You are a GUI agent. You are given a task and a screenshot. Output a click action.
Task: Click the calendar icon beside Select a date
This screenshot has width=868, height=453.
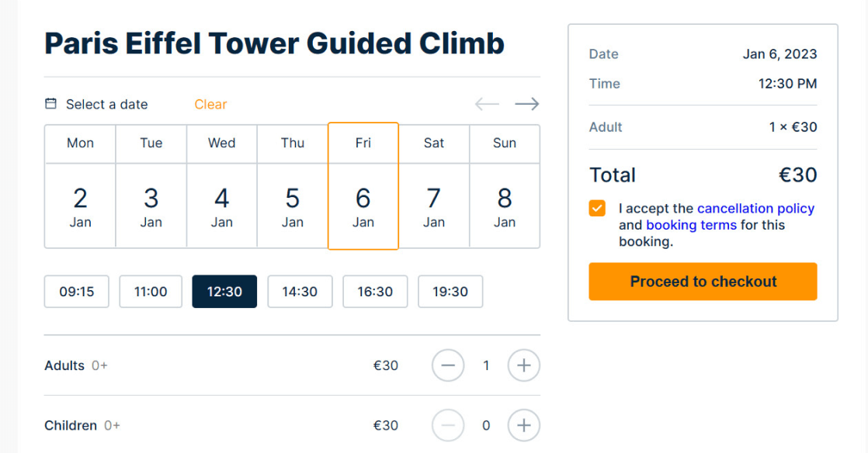[50, 103]
